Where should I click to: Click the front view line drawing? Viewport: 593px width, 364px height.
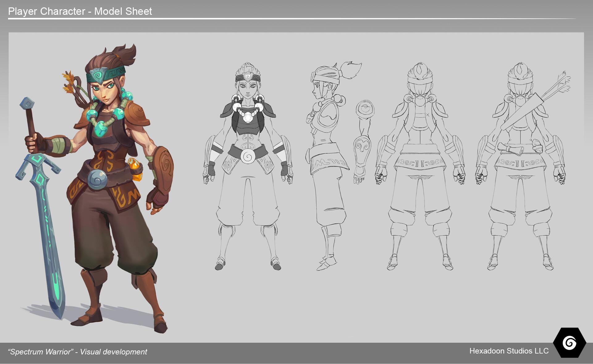click(x=248, y=167)
